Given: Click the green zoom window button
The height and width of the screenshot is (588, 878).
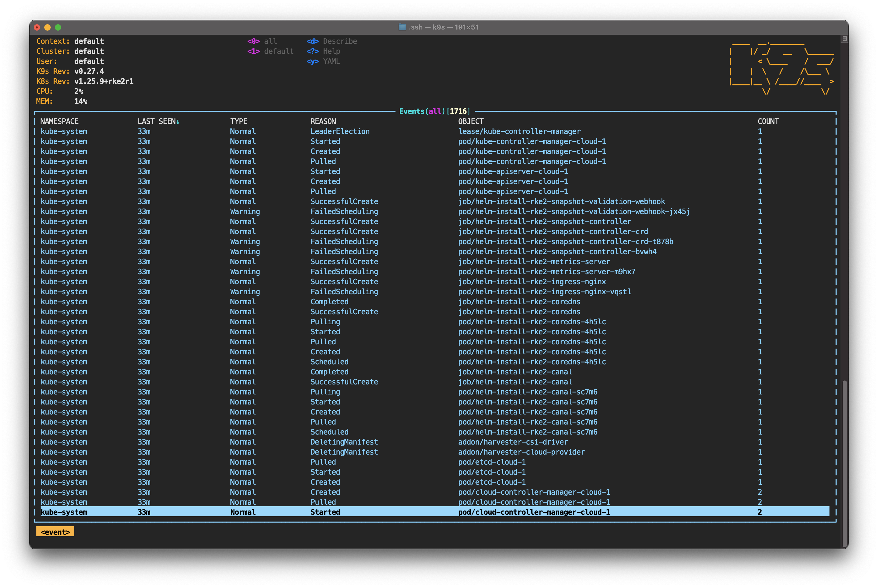Looking at the screenshot, I should click(x=58, y=27).
